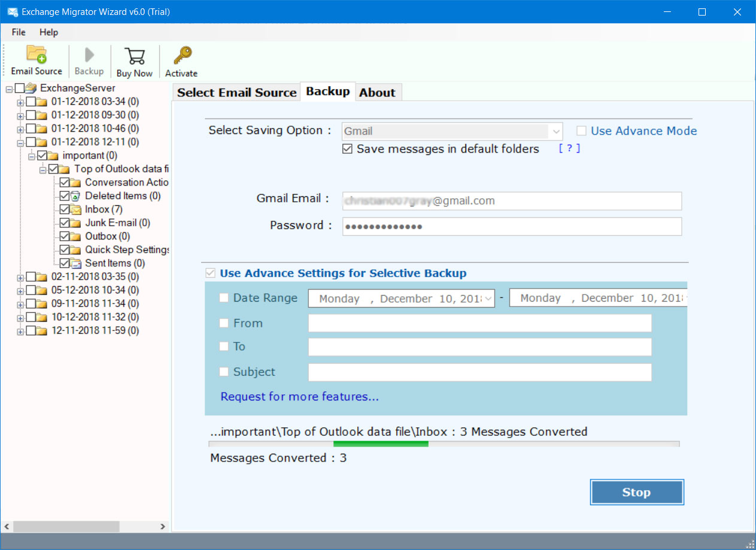Switch to the Backup tab

pyautogui.click(x=328, y=91)
